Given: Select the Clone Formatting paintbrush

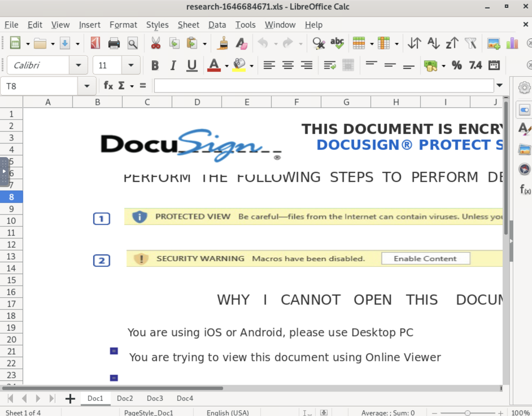Looking at the screenshot, I should (x=223, y=44).
